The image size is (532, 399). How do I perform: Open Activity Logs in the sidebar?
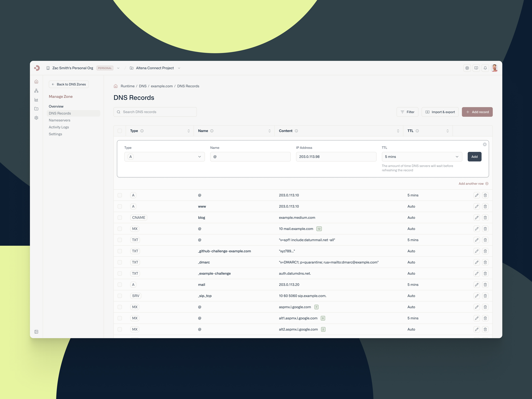click(59, 127)
